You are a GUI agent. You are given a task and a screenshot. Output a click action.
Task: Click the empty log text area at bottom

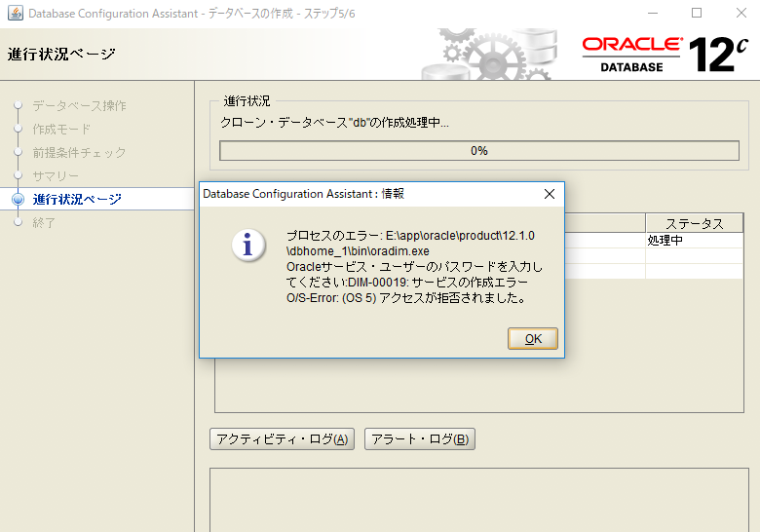point(479,500)
